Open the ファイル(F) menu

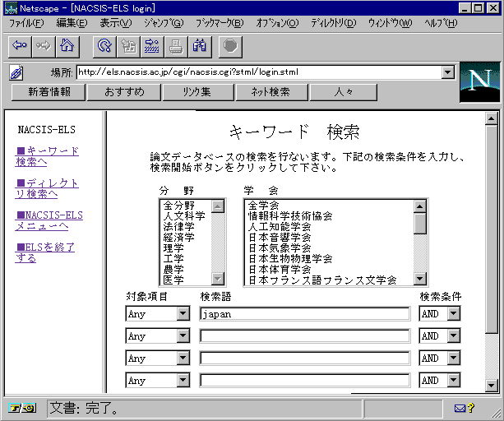pyautogui.click(x=26, y=23)
